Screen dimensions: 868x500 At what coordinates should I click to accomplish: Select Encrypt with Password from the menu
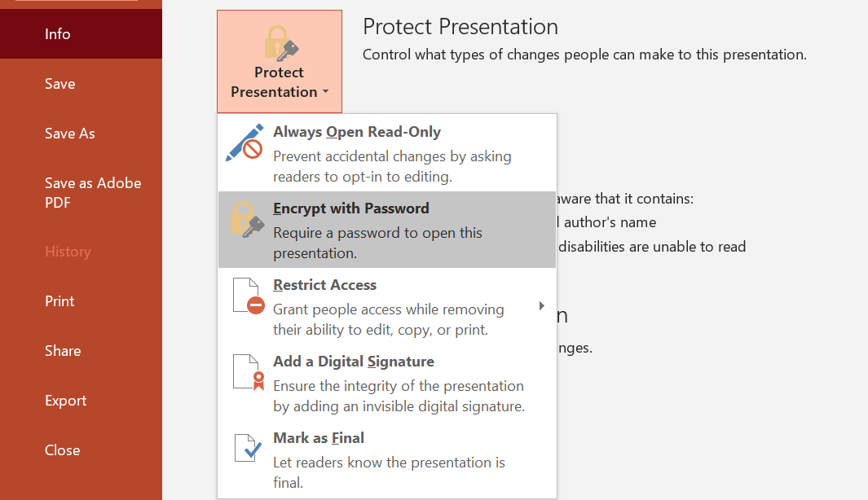click(x=351, y=208)
